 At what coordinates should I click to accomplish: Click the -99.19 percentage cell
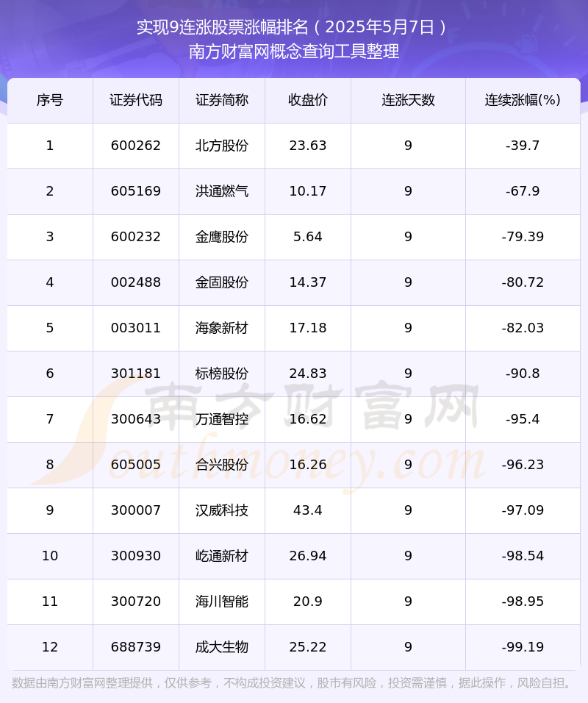click(523, 647)
